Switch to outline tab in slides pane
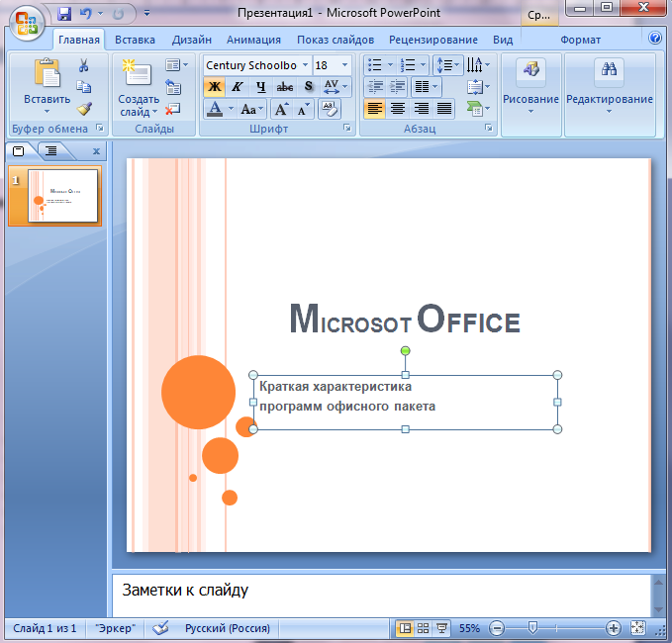Image resolution: width=672 pixels, height=643 pixels. (51, 151)
